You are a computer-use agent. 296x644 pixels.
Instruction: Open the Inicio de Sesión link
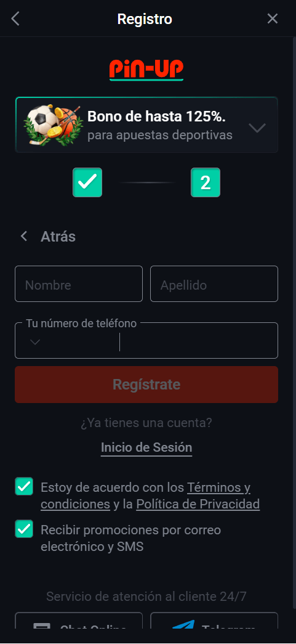click(x=146, y=447)
